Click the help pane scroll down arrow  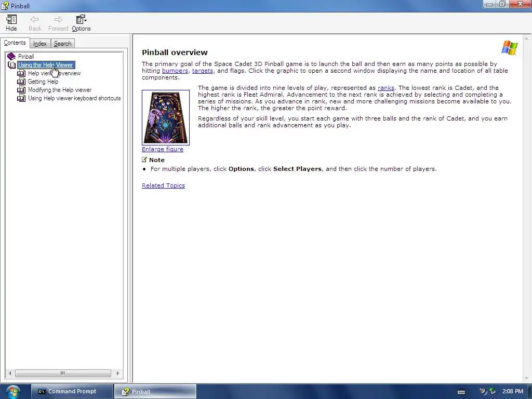[527, 379]
